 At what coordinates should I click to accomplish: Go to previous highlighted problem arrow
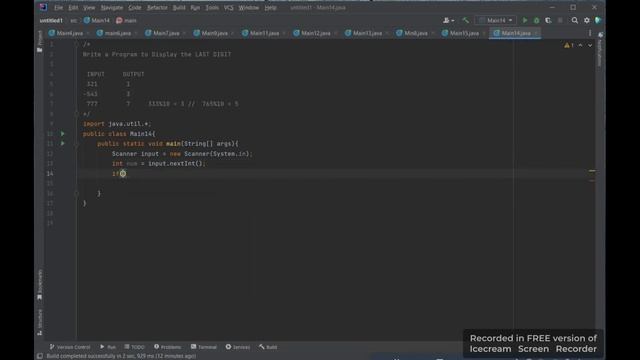[580, 45]
